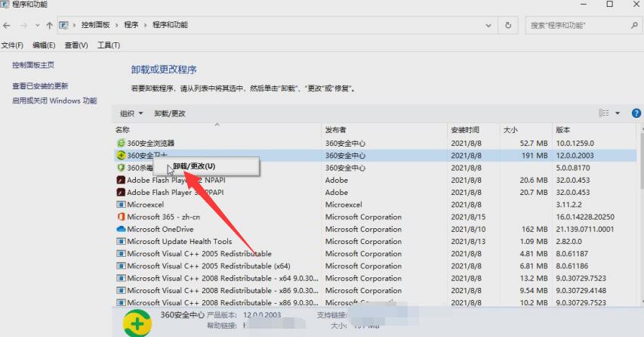The height and width of the screenshot is (337, 644).
Task: Open the 工具(T) menu
Action: [x=109, y=45]
